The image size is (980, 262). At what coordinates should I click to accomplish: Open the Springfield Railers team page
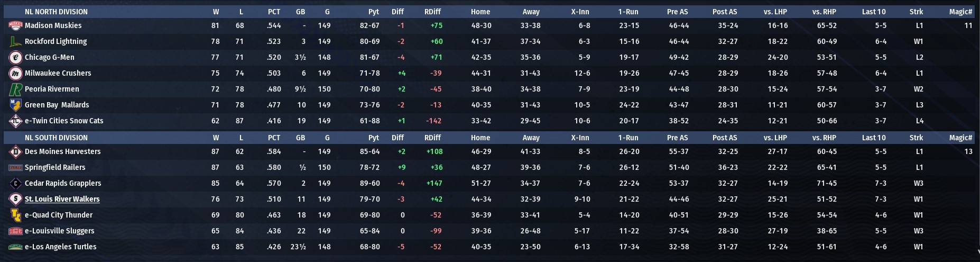point(54,167)
